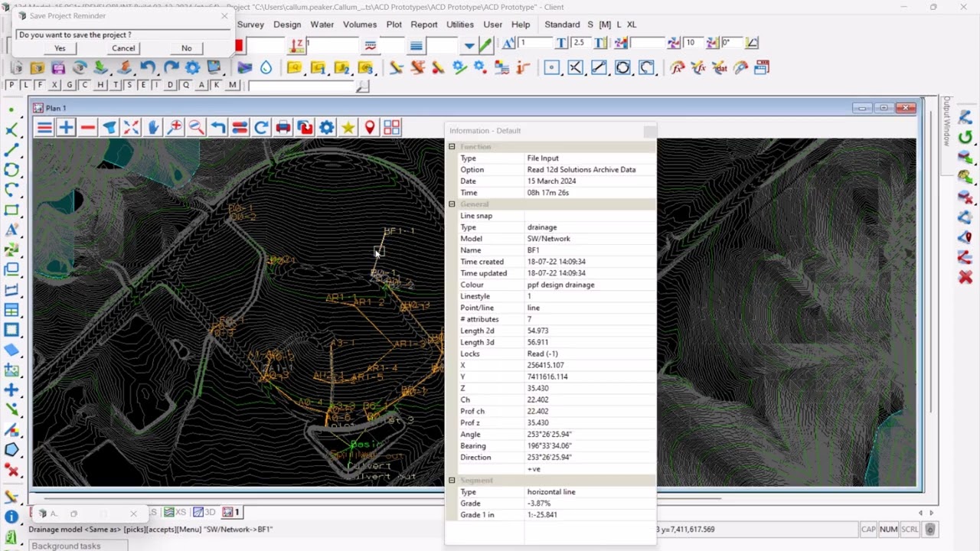Image resolution: width=980 pixels, height=551 pixels.
Task: Toggle the H snap letter button
Action: coord(100,85)
